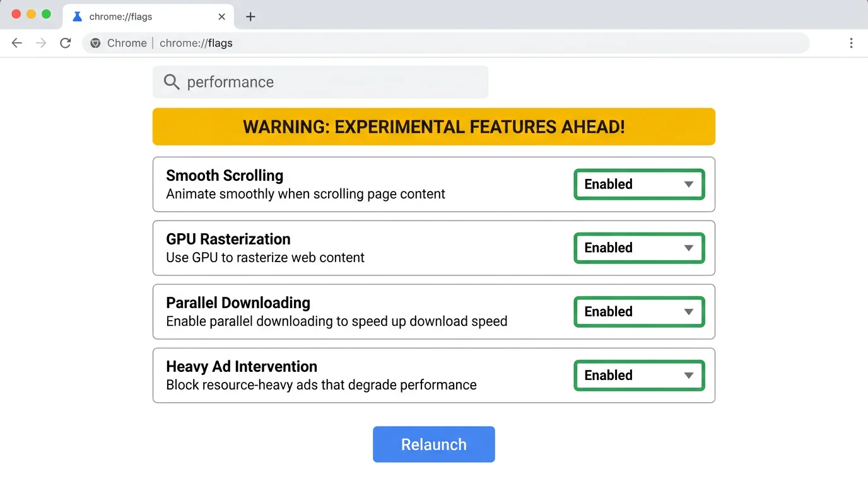Click the flask icon on the tab
868x484 pixels.
(x=77, y=16)
